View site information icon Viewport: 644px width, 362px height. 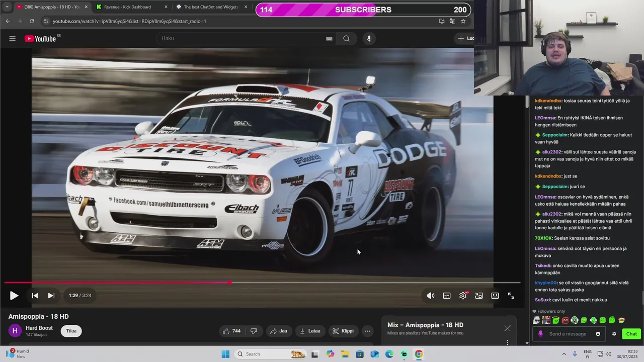[x=46, y=21]
